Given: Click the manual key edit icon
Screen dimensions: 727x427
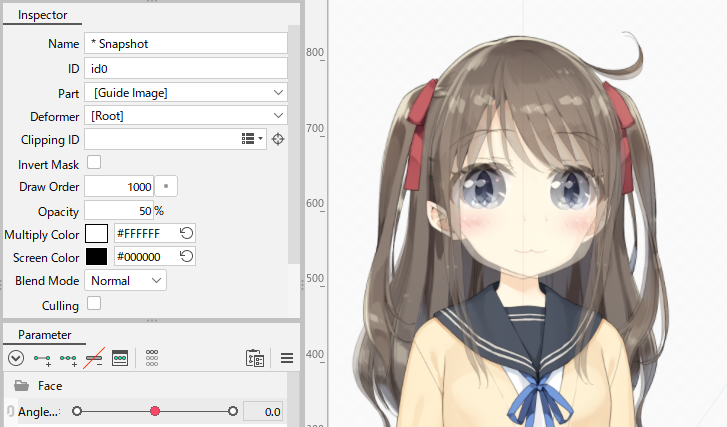Looking at the screenshot, I should [120, 358].
